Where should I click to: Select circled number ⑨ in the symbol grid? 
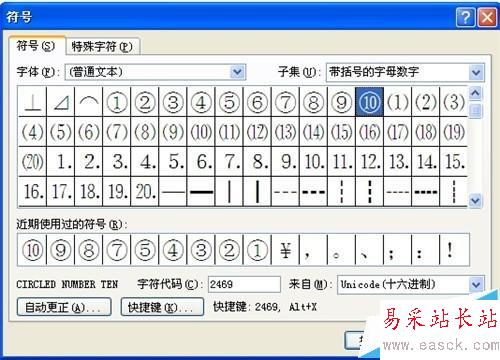point(341,102)
